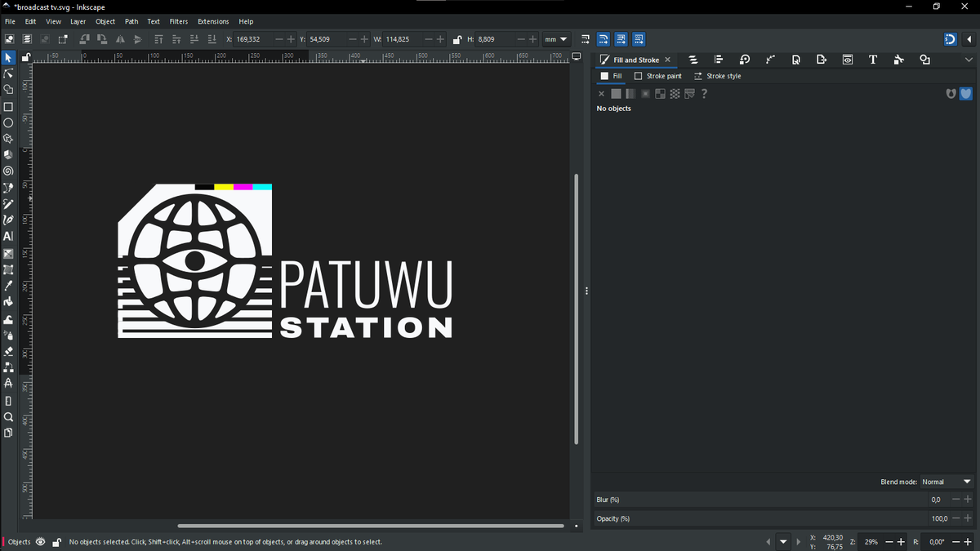
Task: Toggle width-height ratio lock
Action: coord(457,39)
